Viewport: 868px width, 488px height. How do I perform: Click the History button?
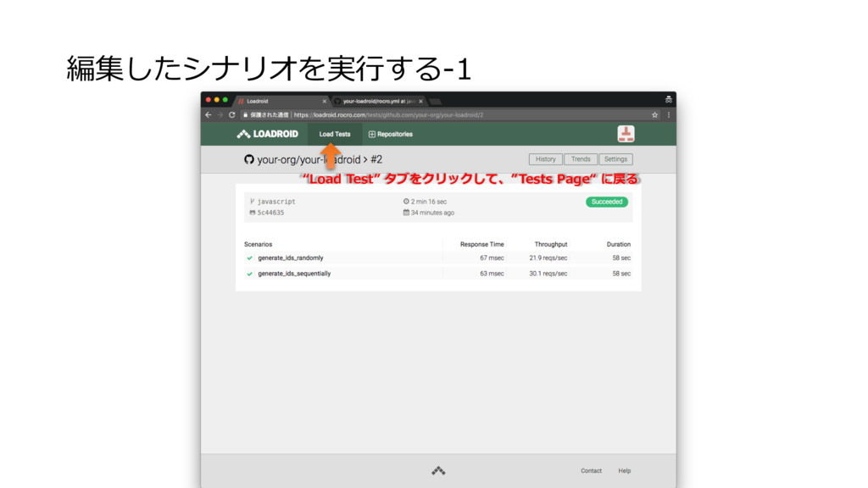[x=545, y=159]
